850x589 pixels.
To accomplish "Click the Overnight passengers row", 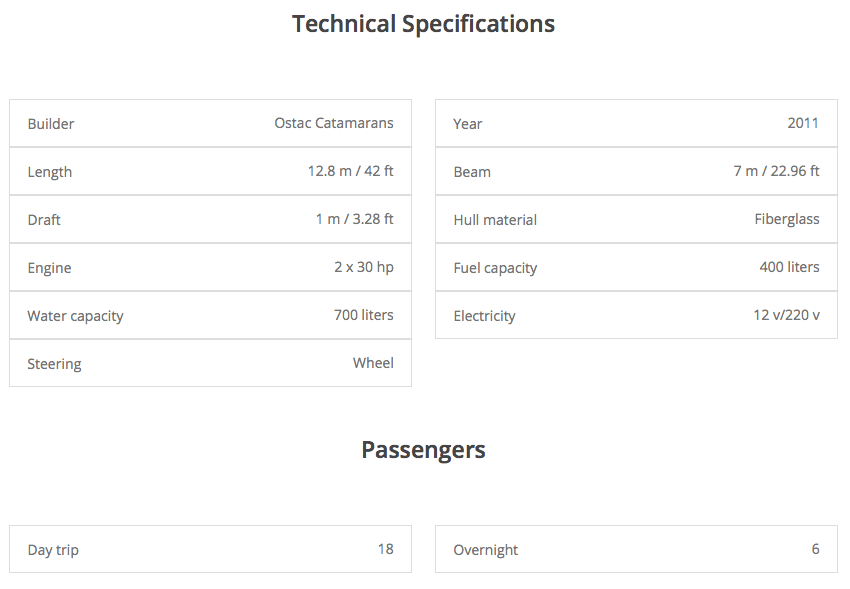I will 636,549.
